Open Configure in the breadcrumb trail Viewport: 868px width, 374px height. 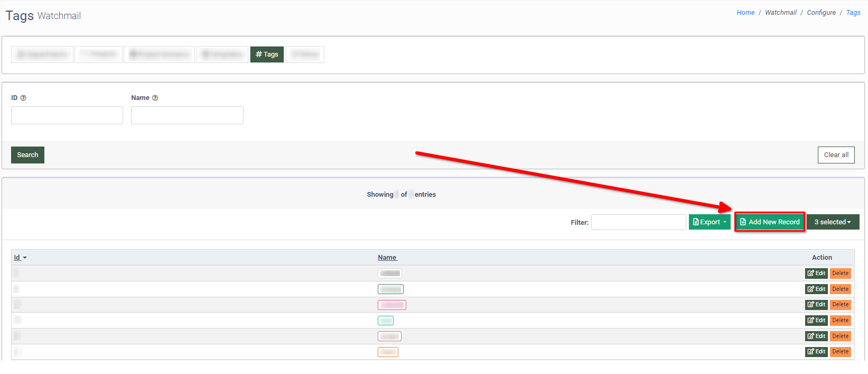(x=821, y=13)
